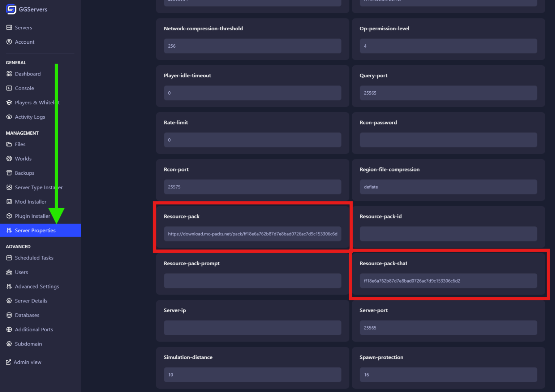Open the Plugin Installer

pos(32,216)
